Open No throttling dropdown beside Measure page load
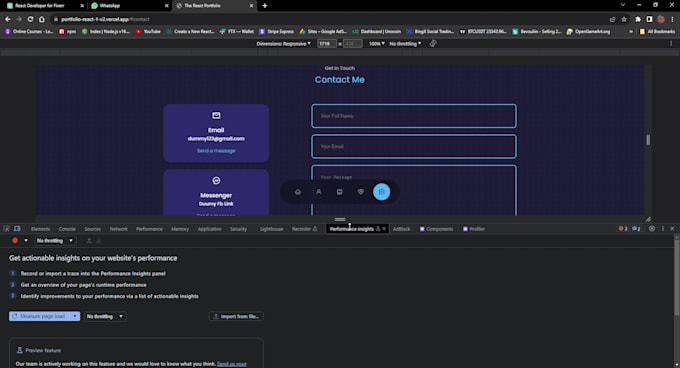The height and width of the screenshot is (368, 680). [105, 316]
